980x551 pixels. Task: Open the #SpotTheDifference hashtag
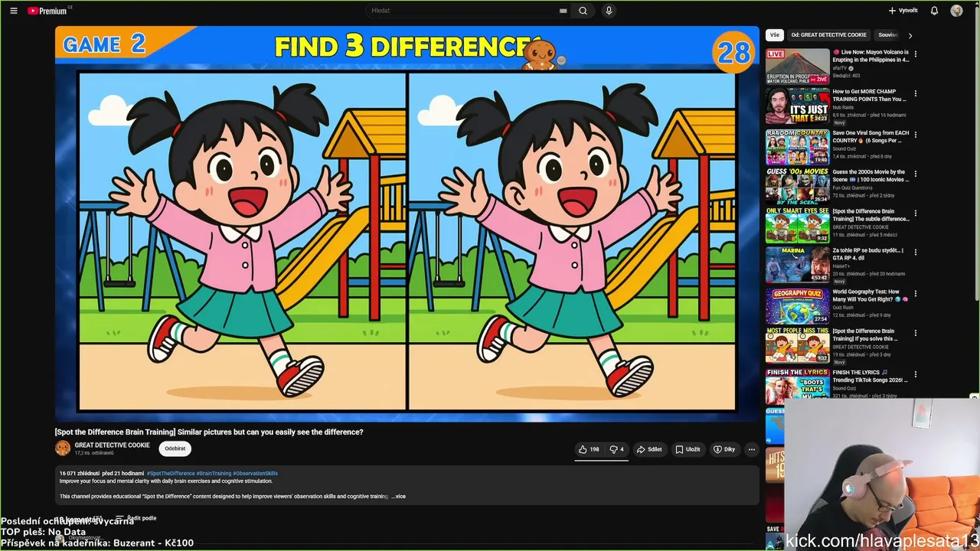(x=171, y=474)
